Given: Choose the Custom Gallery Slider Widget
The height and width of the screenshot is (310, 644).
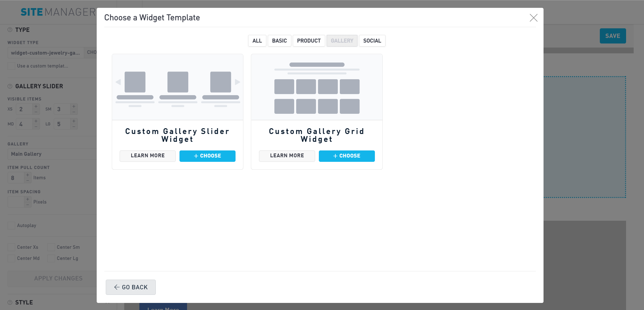Looking at the screenshot, I should click(207, 156).
